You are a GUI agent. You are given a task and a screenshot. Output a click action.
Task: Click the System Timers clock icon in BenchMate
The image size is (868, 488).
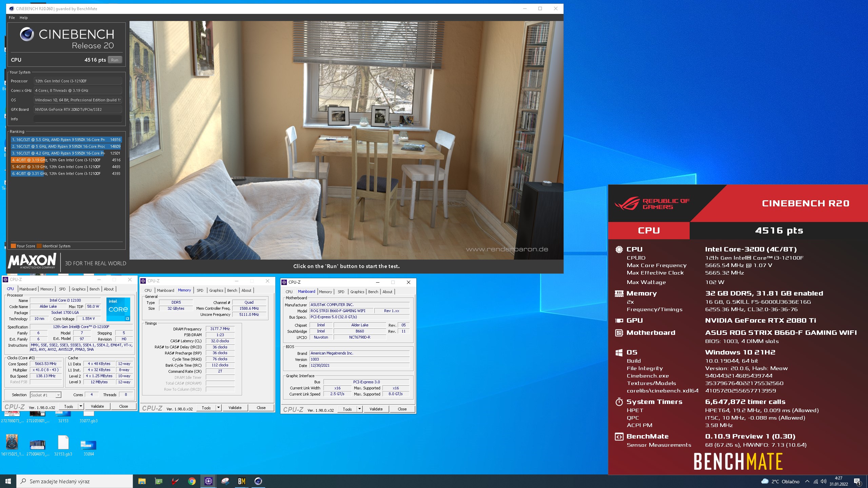(619, 402)
